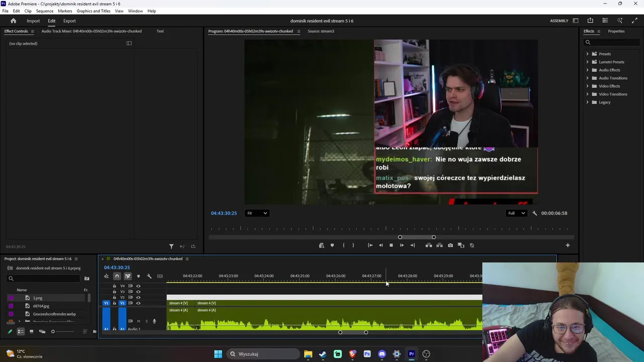
Task: Expand the Lumetri Presets folder
Action: [x=587, y=62]
